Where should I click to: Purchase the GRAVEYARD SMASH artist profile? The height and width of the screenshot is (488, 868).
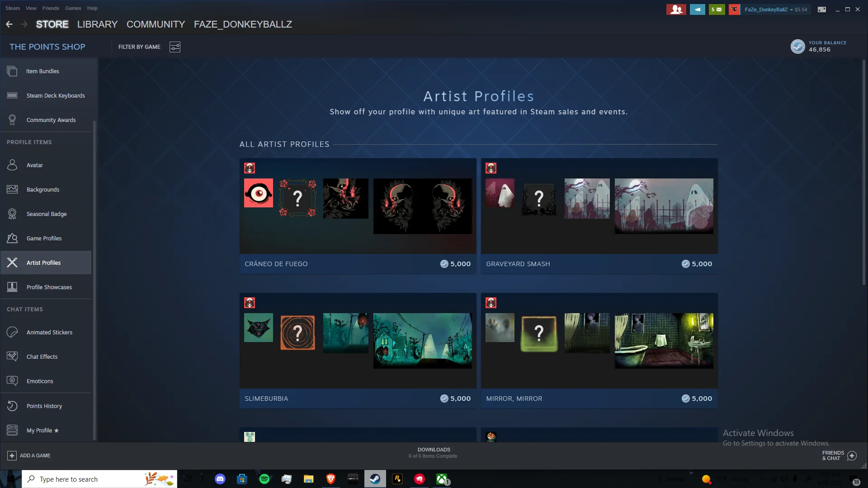pos(696,264)
